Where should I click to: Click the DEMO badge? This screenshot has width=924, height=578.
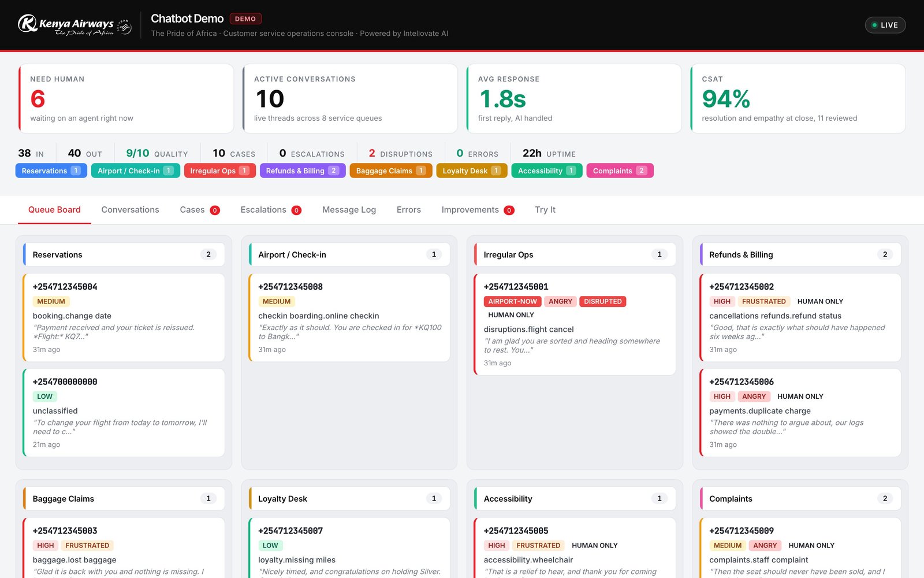point(245,18)
